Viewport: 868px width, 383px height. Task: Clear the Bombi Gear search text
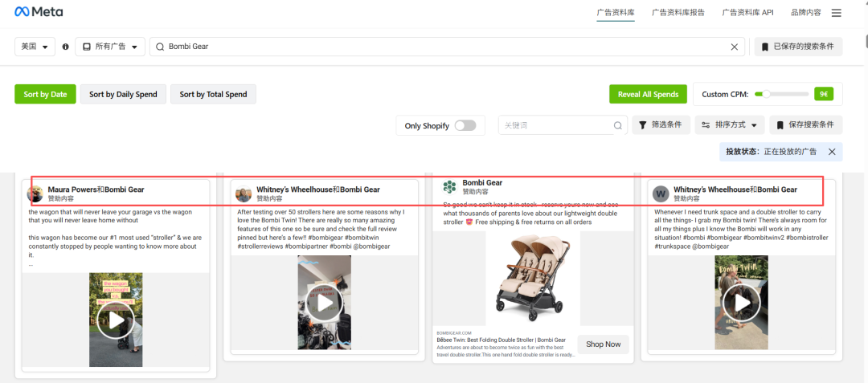point(735,47)
